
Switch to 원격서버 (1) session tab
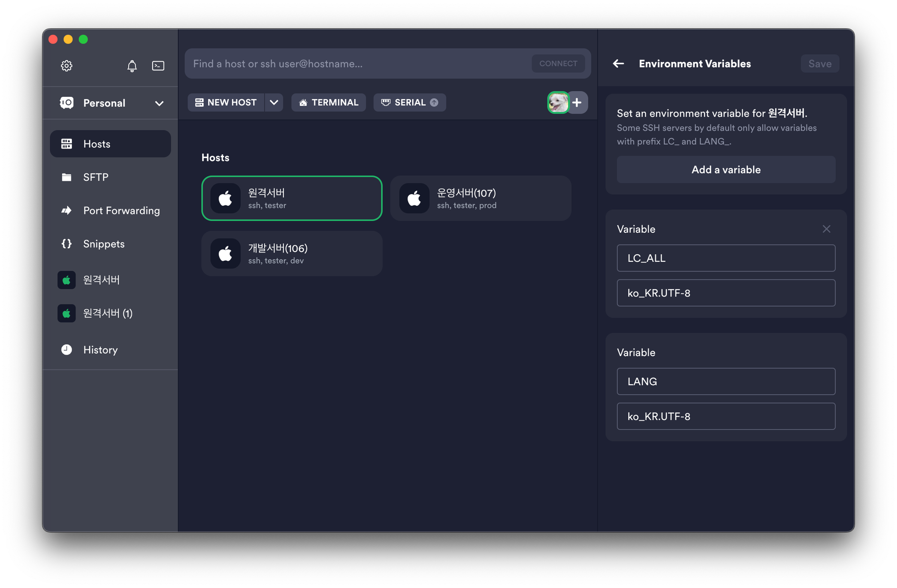pos(108,313)
